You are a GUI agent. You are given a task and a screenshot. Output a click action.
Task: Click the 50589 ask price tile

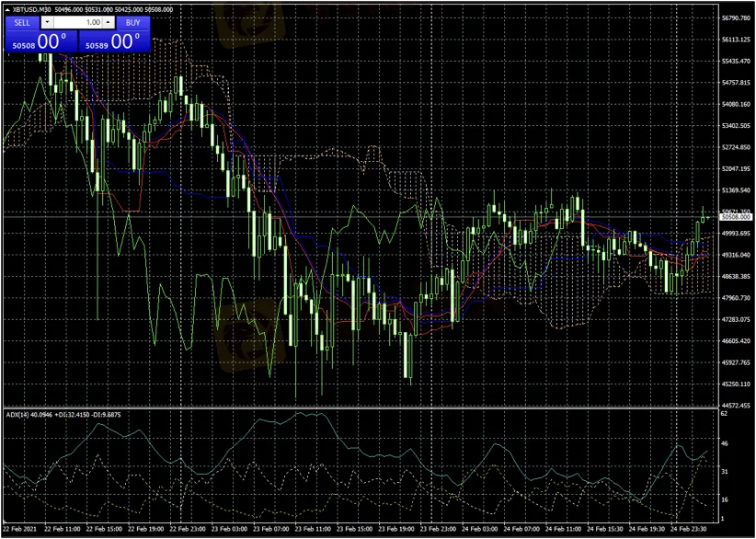114,41
